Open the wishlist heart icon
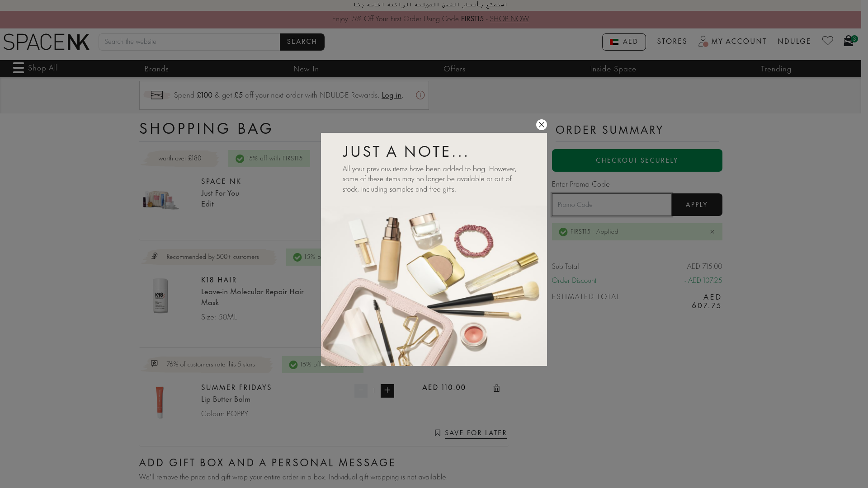Screen dimensions: 868x488 pos(827,41)
